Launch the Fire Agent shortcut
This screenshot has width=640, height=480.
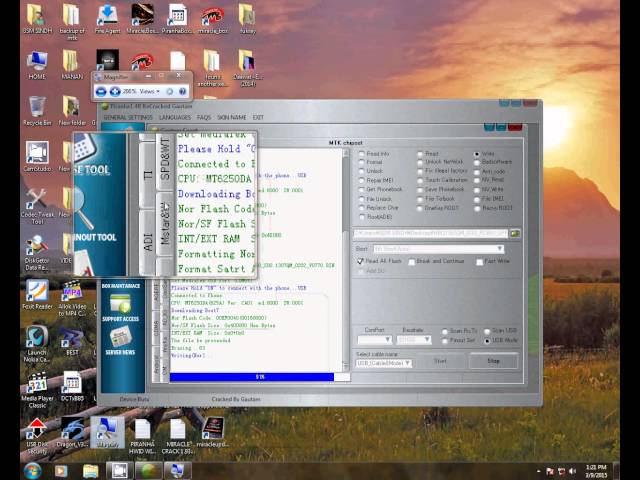tap(107, 18)
